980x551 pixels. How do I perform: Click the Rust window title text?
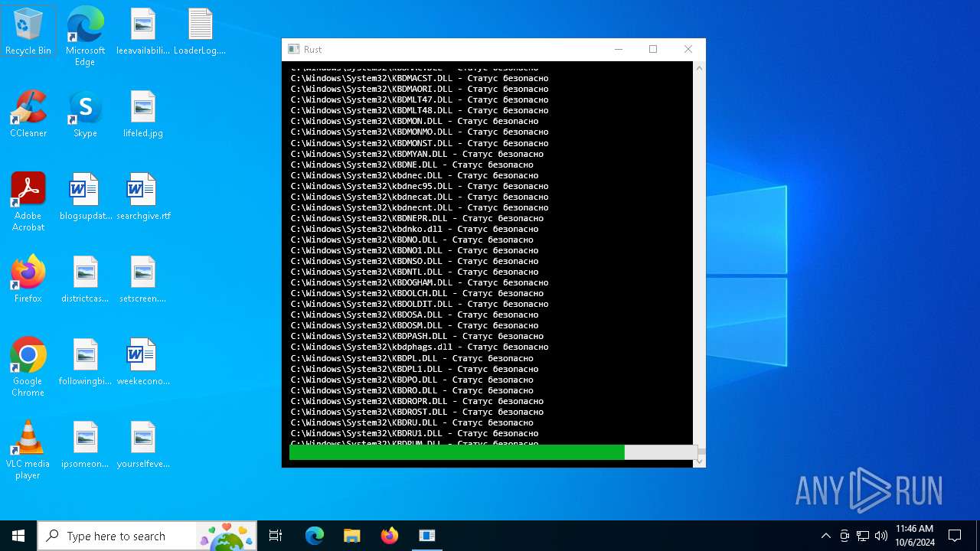click(x=312, y=49)
